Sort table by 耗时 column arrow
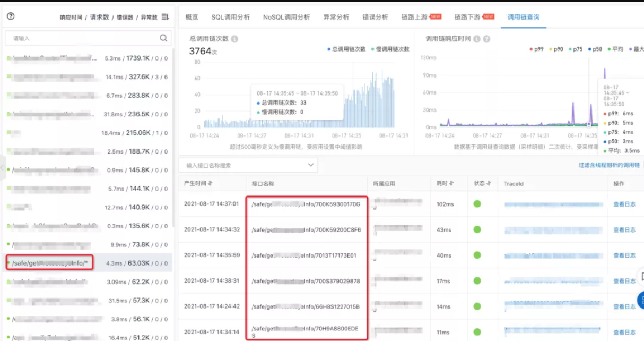This screenshot has height=341, width=644. click(451, 183)
